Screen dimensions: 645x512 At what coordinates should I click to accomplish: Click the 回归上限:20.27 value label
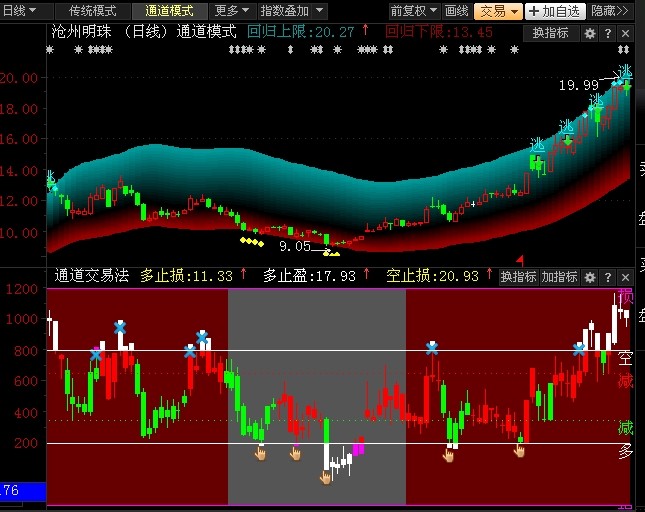[301, 32]
